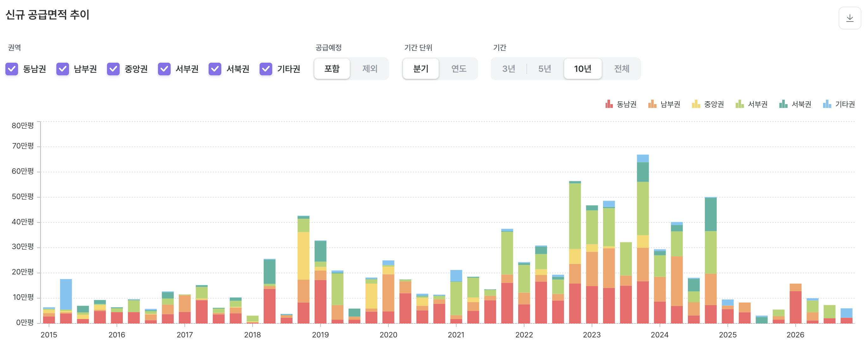
Task: Select 포함 for scheduled supply
Action: [x=332, y=69]
